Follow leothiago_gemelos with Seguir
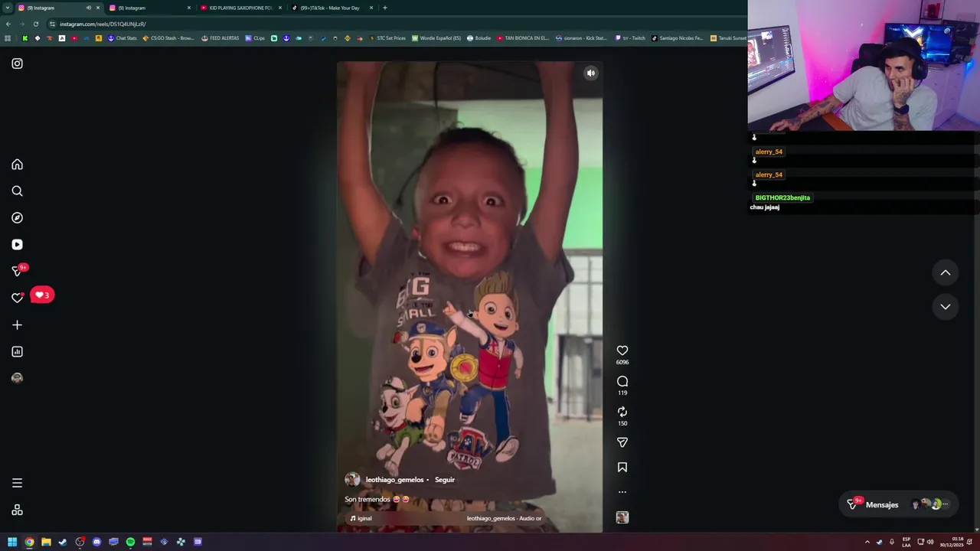The width and height of the screenshot is (980, 551). tap(445, 480)
